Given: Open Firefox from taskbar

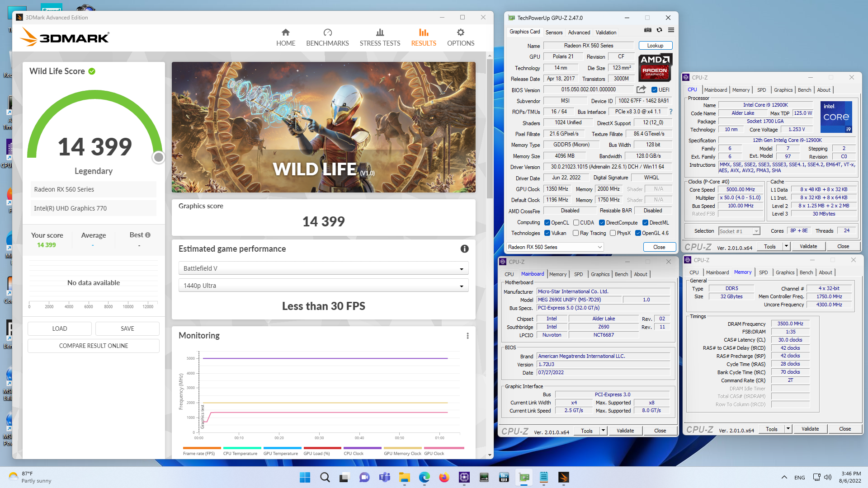Looking at the screenshot, I should 444,477.
